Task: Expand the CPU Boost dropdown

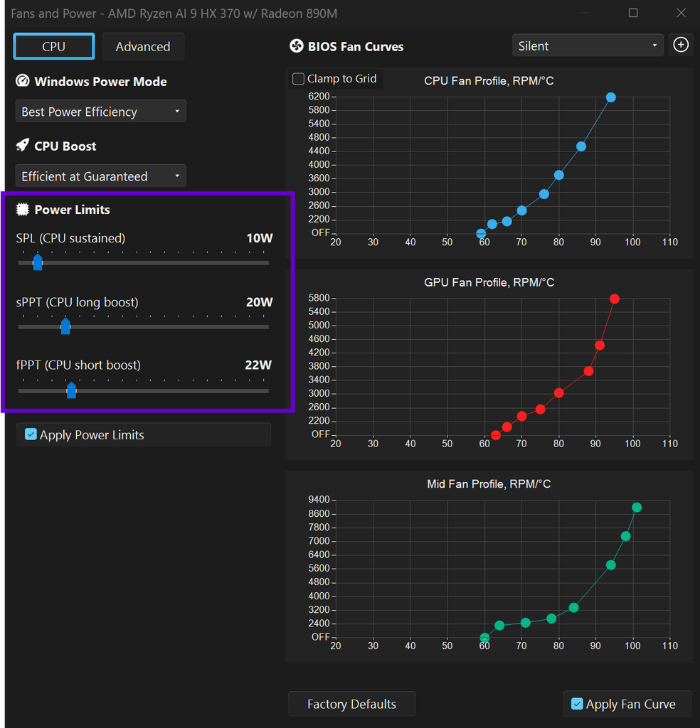Action: coord(101,176)
